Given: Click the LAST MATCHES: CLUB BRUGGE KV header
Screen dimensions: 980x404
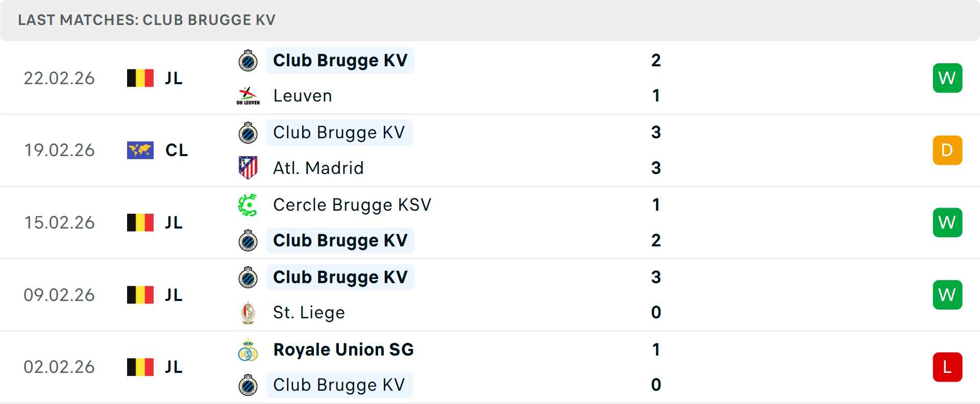Looking at the screenshot, I should click(x=146, y=20).
